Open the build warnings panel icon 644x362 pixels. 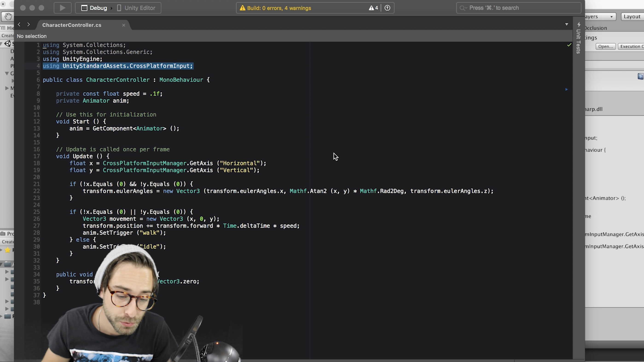coord(373,8)
